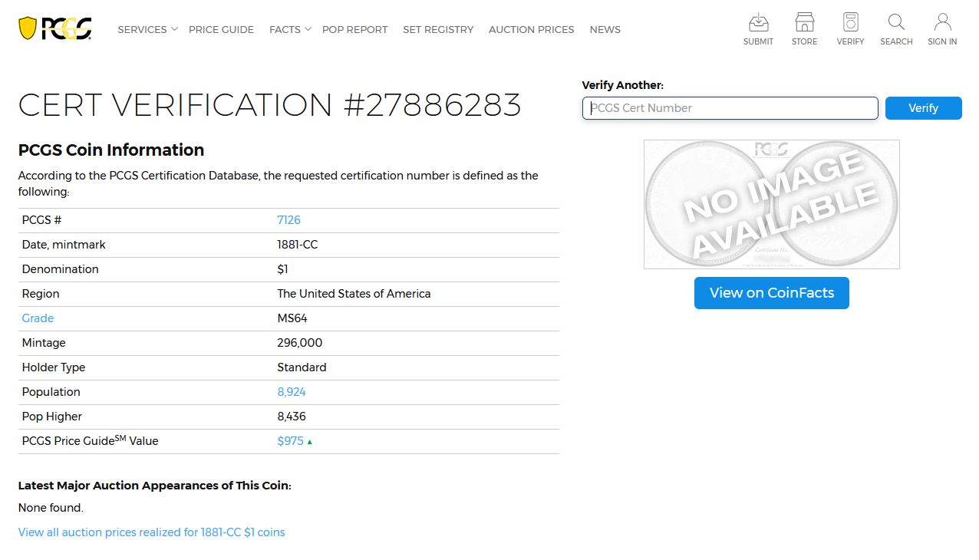
Task: Open the Store icon
Action: pos(804,23)
